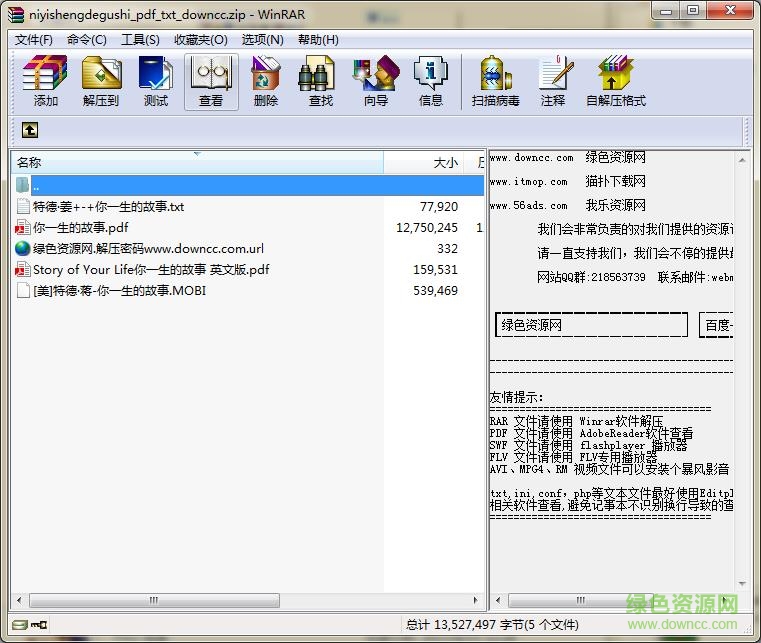Click the size value 159,531
This screenshot has height=643, width=761.
point(435,269)
